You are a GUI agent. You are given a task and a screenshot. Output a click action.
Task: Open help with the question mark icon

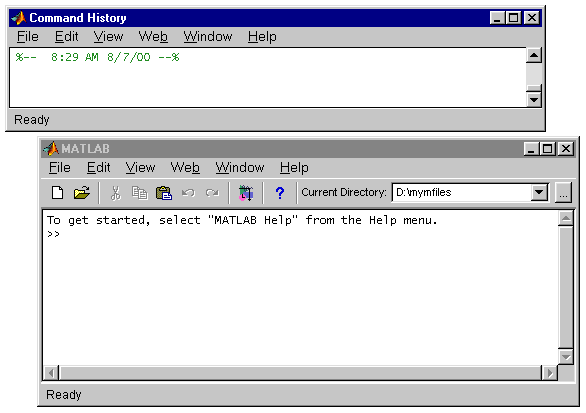point(280,193)
